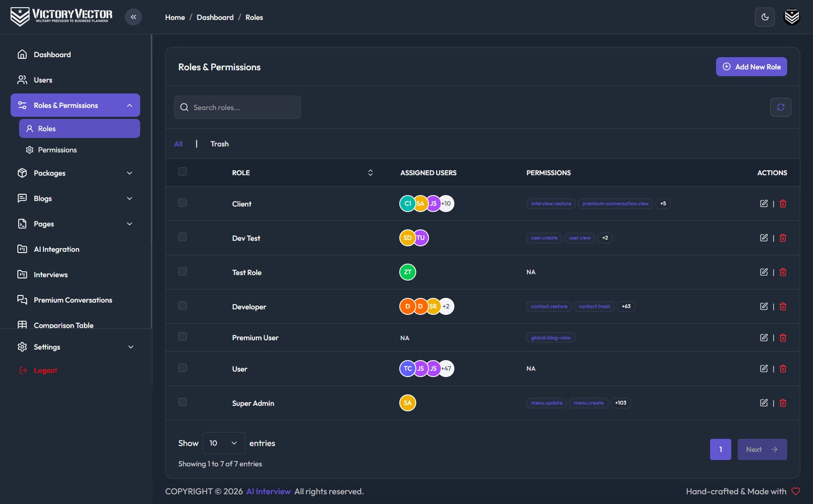Open Permissions in the sidebar
813x504 pixels.
pyautogui.click(x=79, y=150)
